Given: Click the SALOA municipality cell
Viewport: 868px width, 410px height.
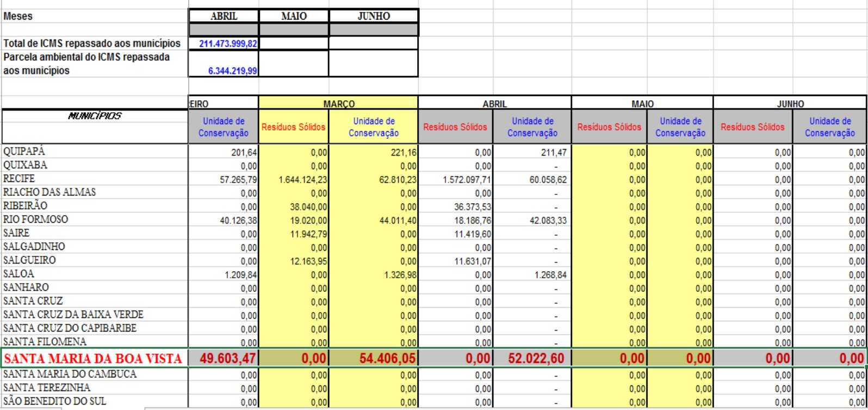Looking at the screenshot, I should click(x=95, y=274).
